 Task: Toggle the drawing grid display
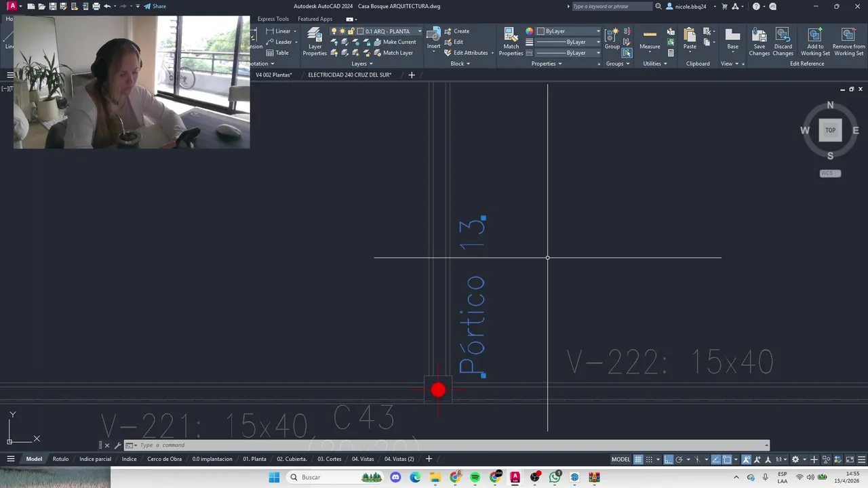pyautogui.click(x=638, y=459)
